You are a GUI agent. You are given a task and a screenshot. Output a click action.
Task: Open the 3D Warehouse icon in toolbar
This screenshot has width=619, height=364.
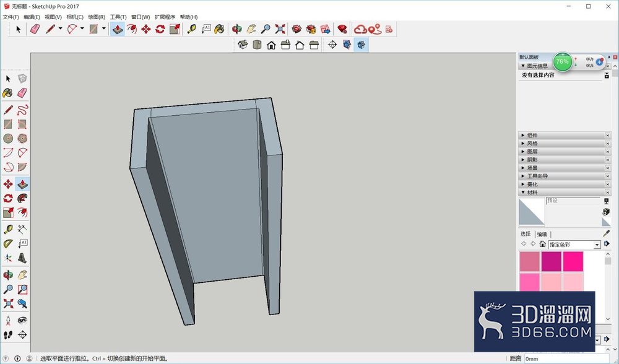[297, 29]
